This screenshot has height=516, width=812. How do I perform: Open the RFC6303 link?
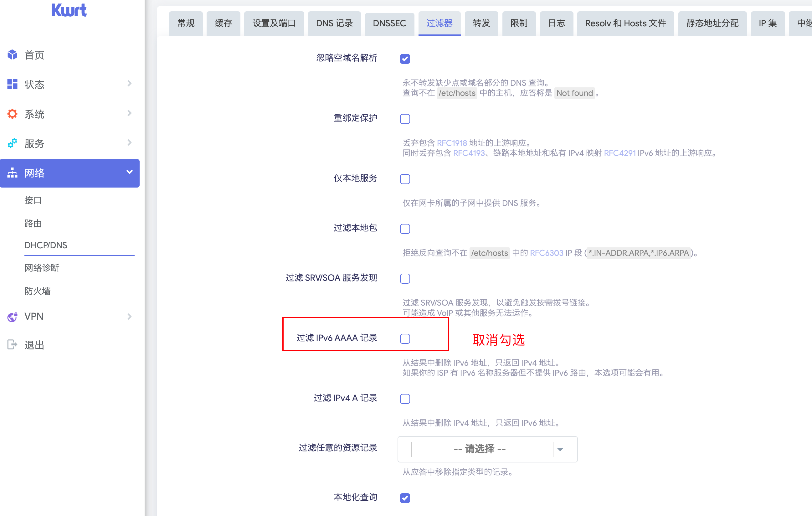(546, 253)
